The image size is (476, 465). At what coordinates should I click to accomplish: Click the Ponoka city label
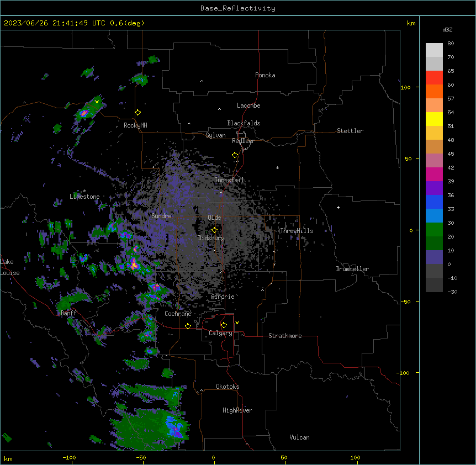[265, 75]
